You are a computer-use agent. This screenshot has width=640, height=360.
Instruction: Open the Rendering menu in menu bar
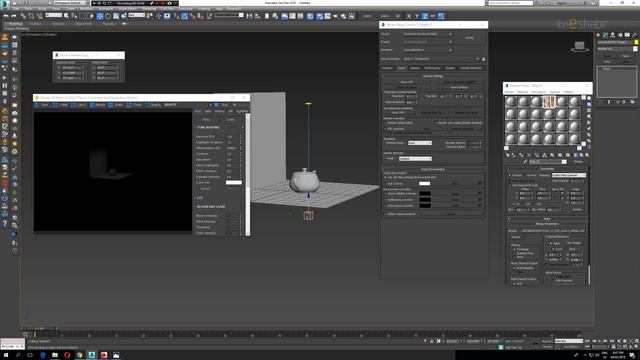[149, 9]
